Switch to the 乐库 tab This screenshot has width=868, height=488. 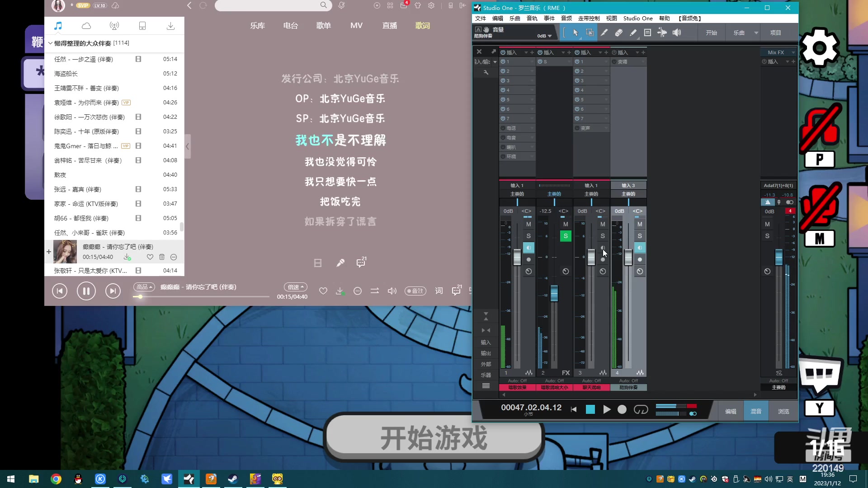[x=257, y=26]
